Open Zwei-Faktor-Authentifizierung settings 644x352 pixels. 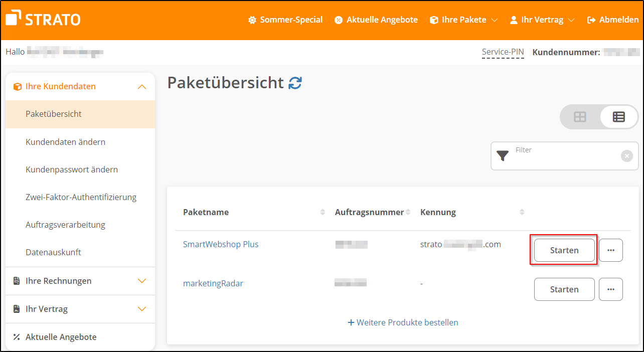click(x=81, y=197)
